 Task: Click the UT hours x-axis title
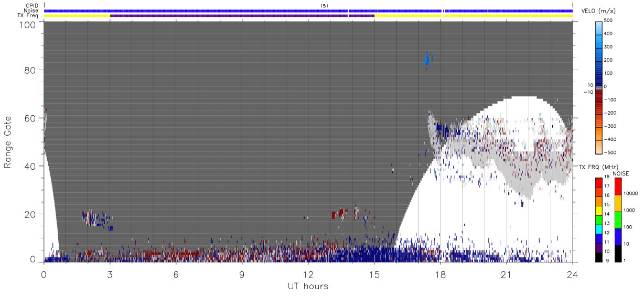tap(308, 286)
